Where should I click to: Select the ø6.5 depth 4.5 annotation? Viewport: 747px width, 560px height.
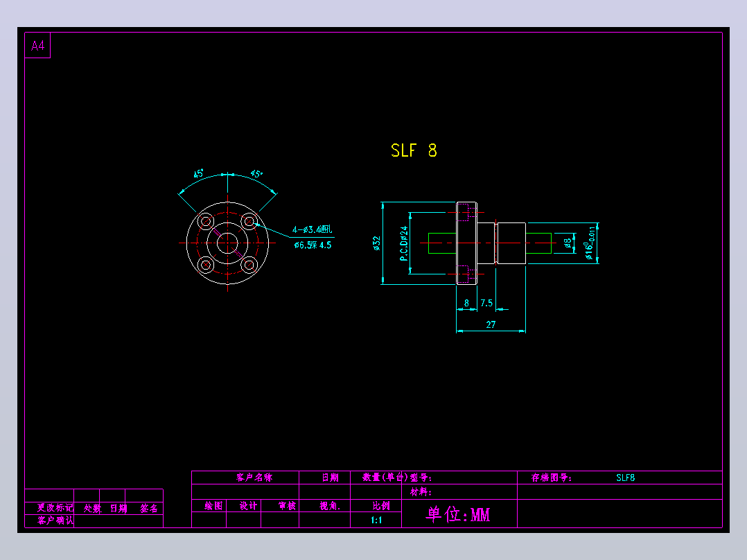(313, 245)
